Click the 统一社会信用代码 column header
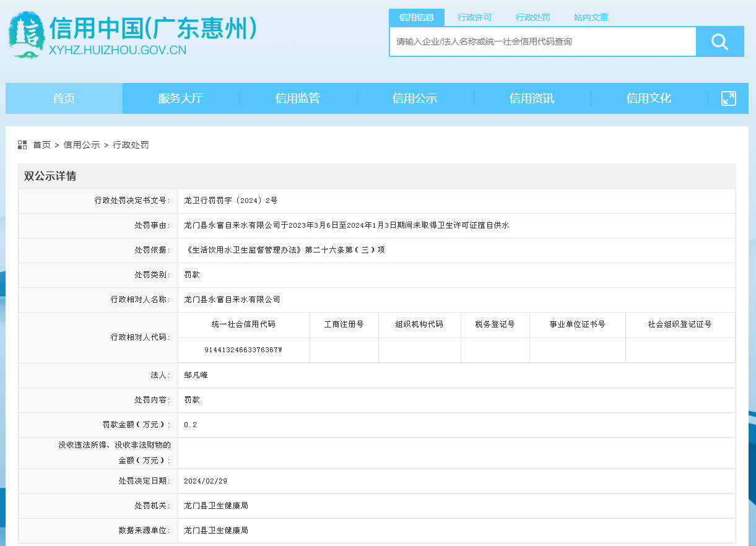The image size is (756, 546). tap(243, 324)
